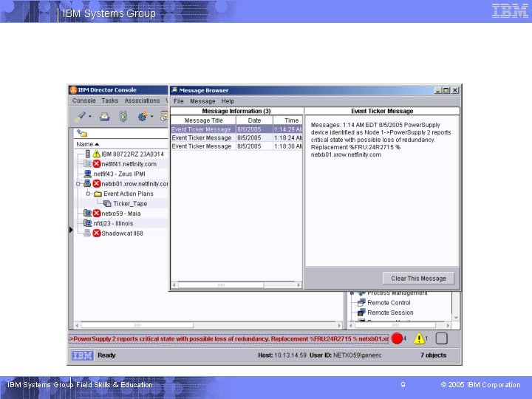Select netfif41.netfinity.com in the tree
532x399 pixels.
click(x=129, y=164)
